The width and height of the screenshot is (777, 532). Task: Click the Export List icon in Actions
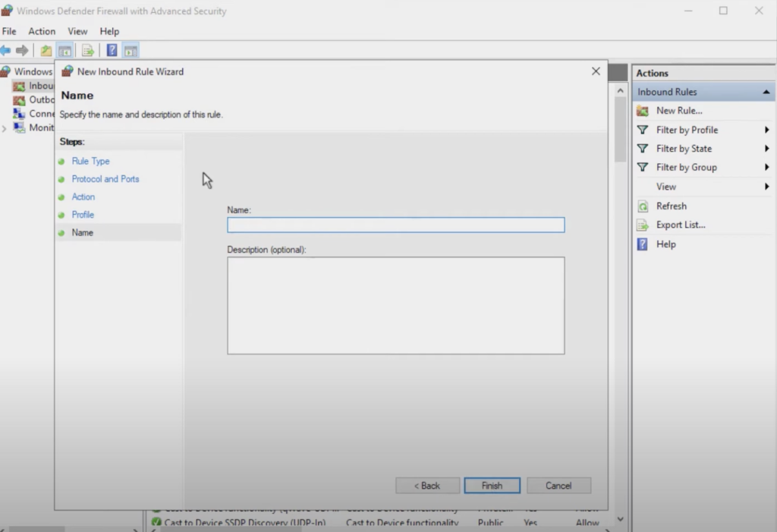pos(643,225)
